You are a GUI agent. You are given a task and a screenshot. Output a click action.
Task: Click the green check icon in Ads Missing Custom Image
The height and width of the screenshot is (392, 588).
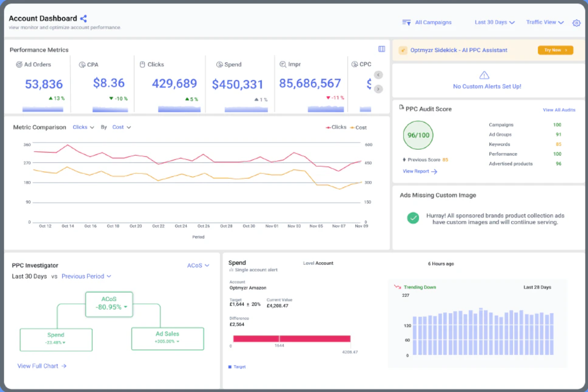pyautogui.click(x=413, y=218)
